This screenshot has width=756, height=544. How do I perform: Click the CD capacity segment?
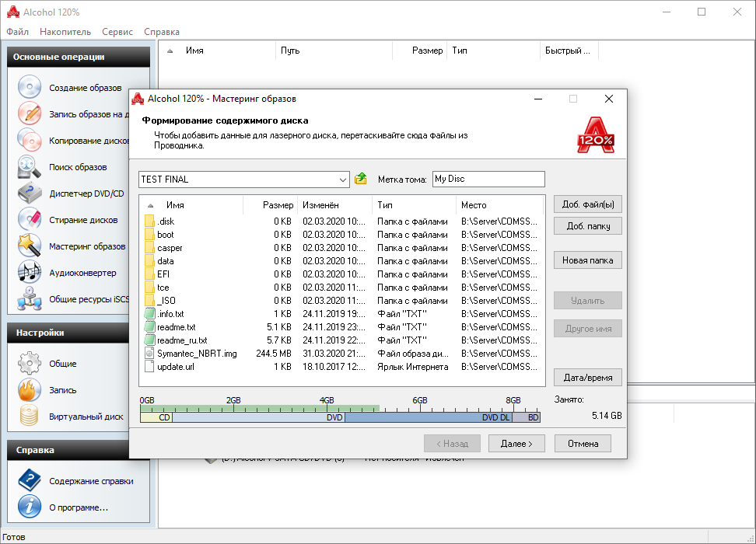[x=156, y=417]
